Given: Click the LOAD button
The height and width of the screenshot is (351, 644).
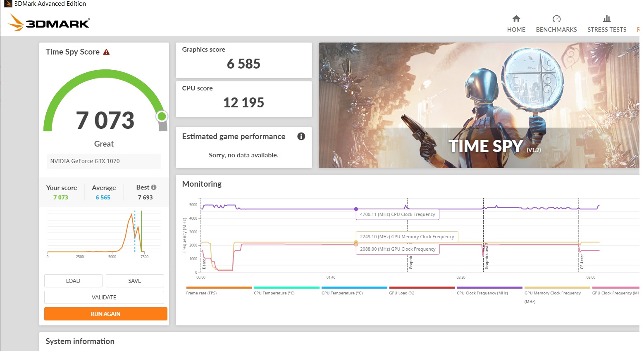Looking at the screenshot, I should [73, 281].
